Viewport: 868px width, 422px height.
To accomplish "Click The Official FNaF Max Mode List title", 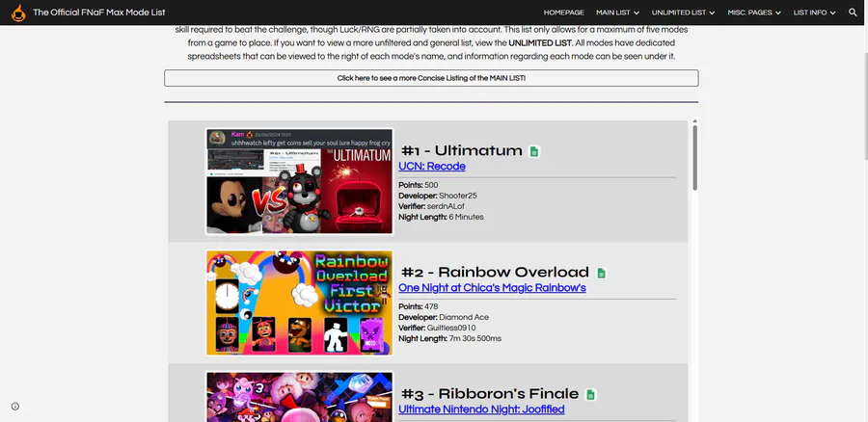I will click(99, 13).
